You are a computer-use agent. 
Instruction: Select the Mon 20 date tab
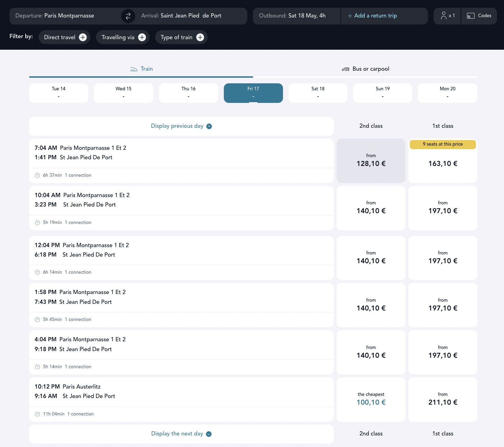pyautogui.click(x=448, y=93)
